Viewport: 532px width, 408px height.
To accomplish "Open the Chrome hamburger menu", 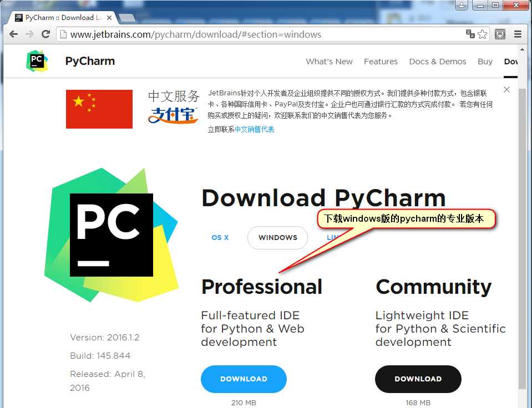I will pyautogui.click(x=518, y=34).
